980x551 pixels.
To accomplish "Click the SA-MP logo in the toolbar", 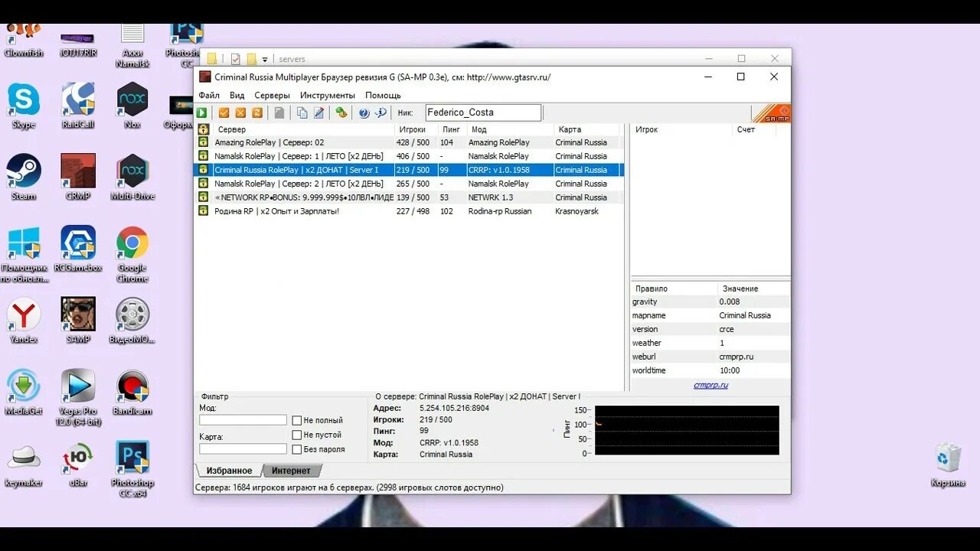I will point(772,113).
